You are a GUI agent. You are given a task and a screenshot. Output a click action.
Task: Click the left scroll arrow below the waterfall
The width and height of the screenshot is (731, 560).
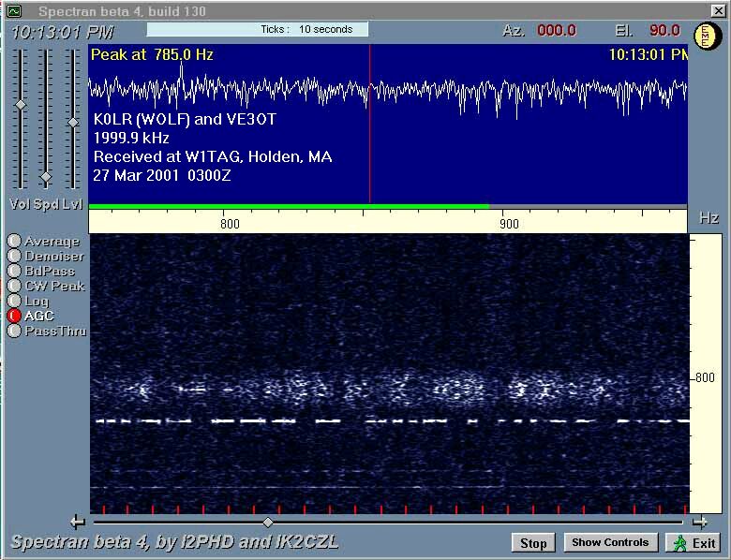78,522
